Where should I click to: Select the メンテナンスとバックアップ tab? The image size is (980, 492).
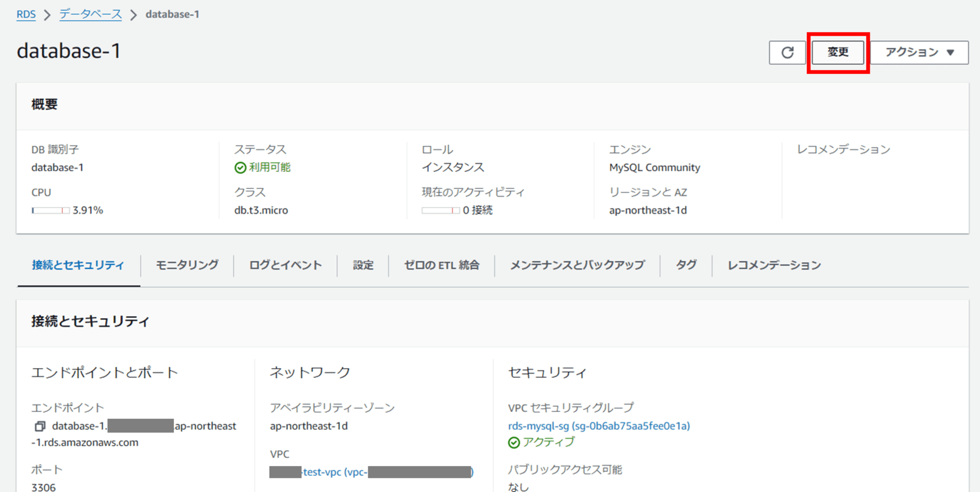click(578, 265)
